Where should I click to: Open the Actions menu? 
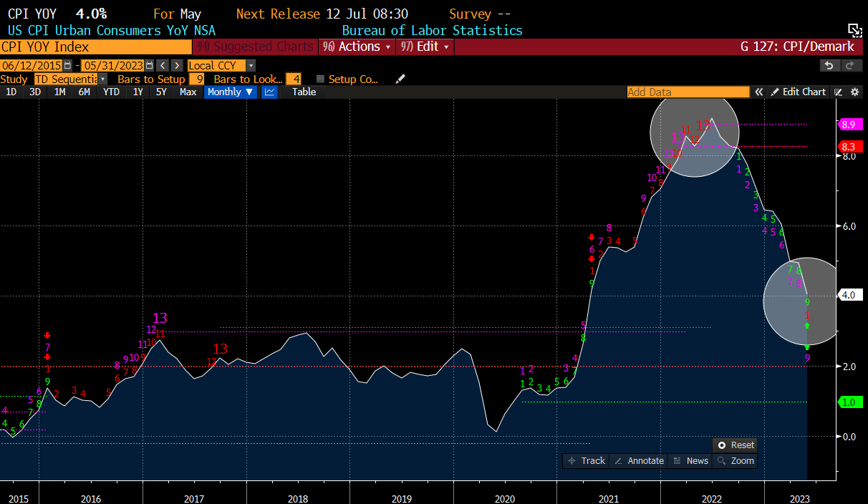click(x=356, y=47)
